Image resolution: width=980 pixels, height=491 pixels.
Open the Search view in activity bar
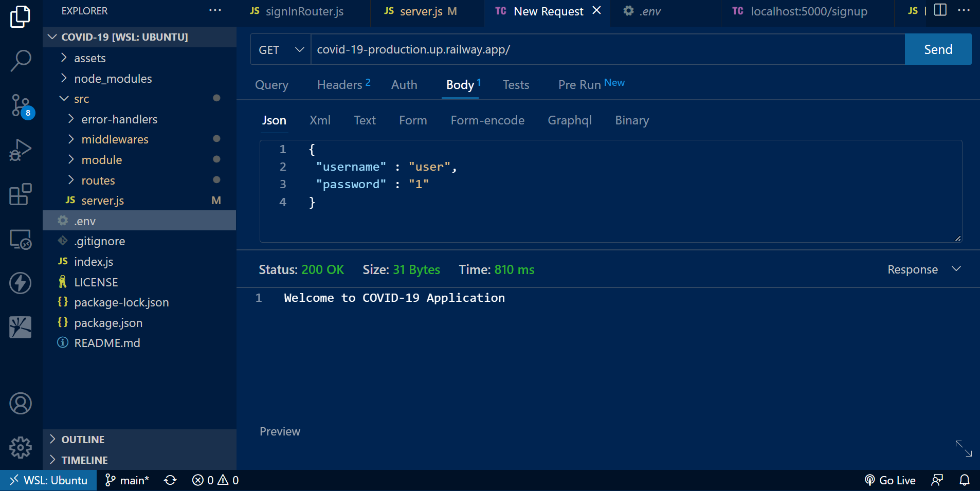tap(21, 61)
